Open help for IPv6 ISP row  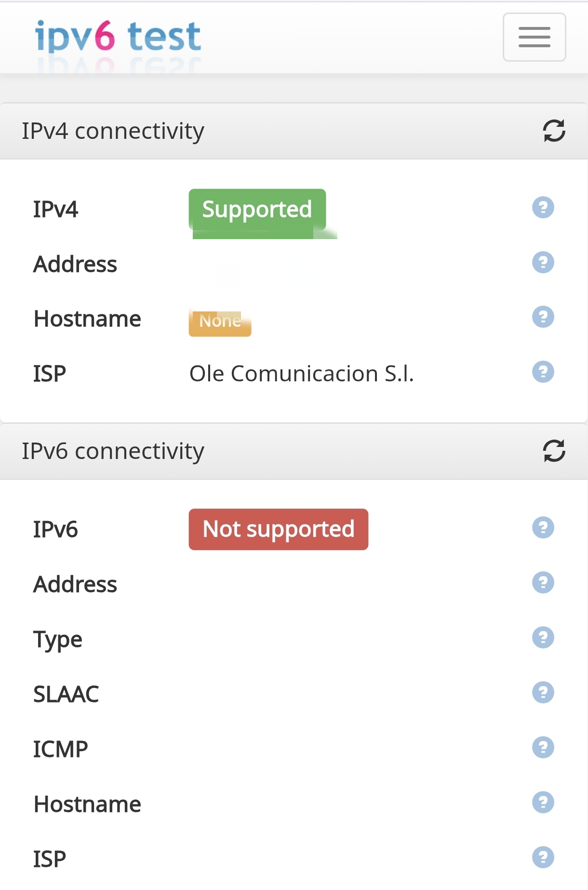pyautogui.click(x=543, y=858)
